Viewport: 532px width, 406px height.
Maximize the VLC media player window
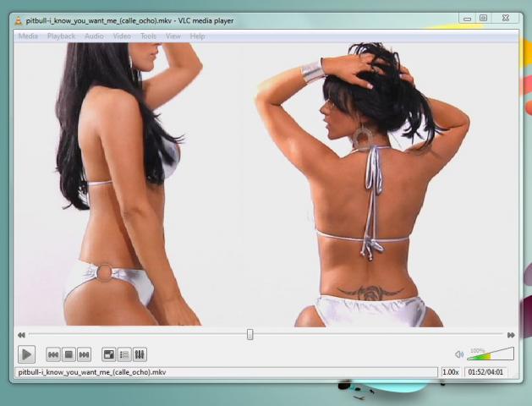tap(484, 19)
